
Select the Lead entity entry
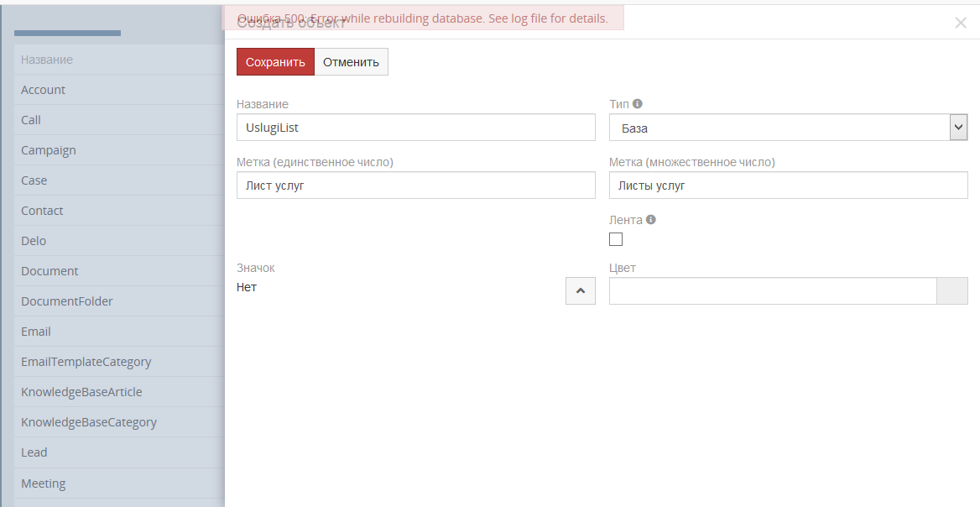coord(34,452)
